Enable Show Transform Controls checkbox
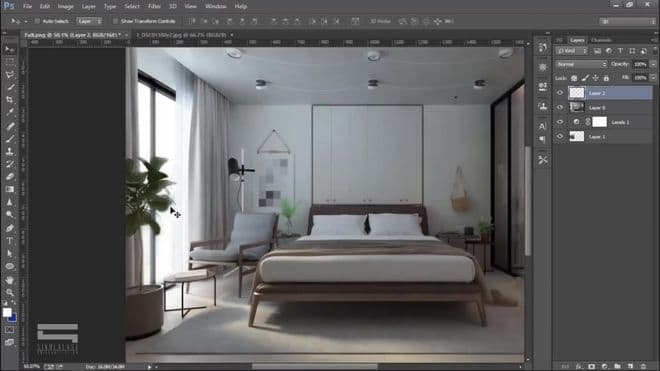This screenshot has width=660, height=371. [115, 21]
